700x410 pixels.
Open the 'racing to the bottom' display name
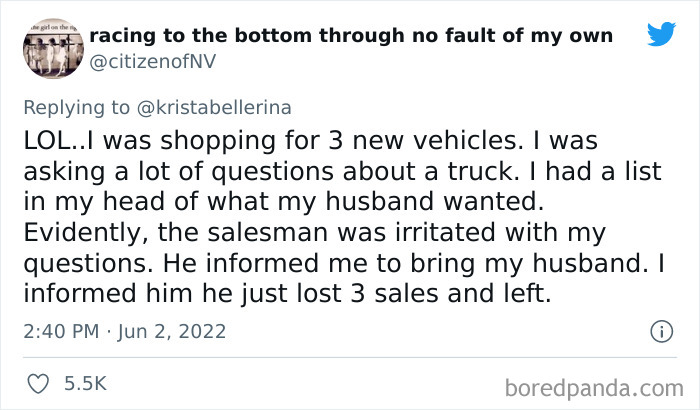[x=351, y=36]
